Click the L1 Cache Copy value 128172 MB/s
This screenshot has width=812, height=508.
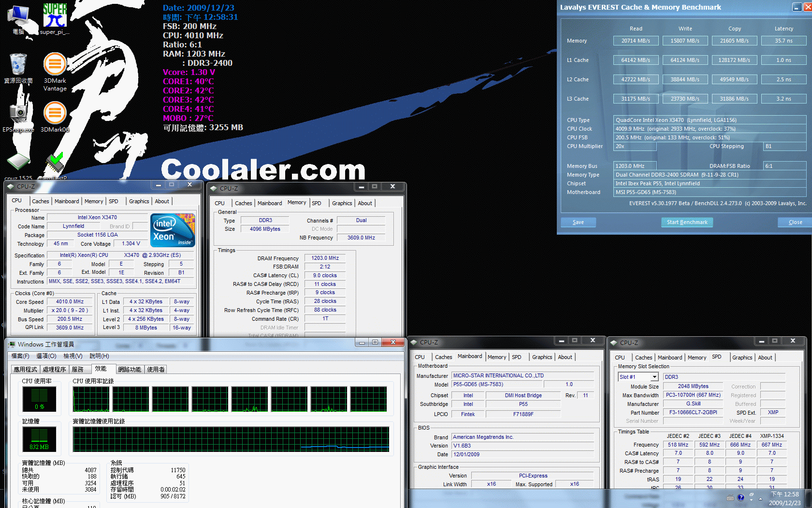[735, 60]
